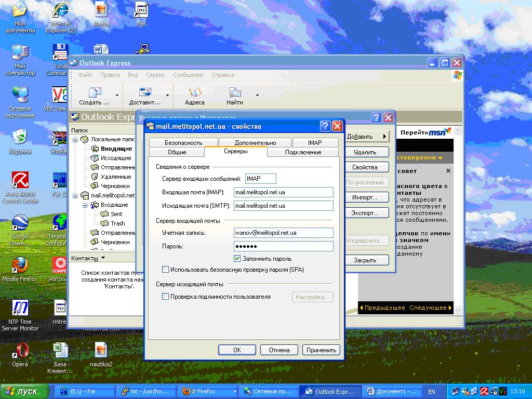532x399 pixels.
Task: Click the Учетная запись input field
Action: [x=283, y=233]
